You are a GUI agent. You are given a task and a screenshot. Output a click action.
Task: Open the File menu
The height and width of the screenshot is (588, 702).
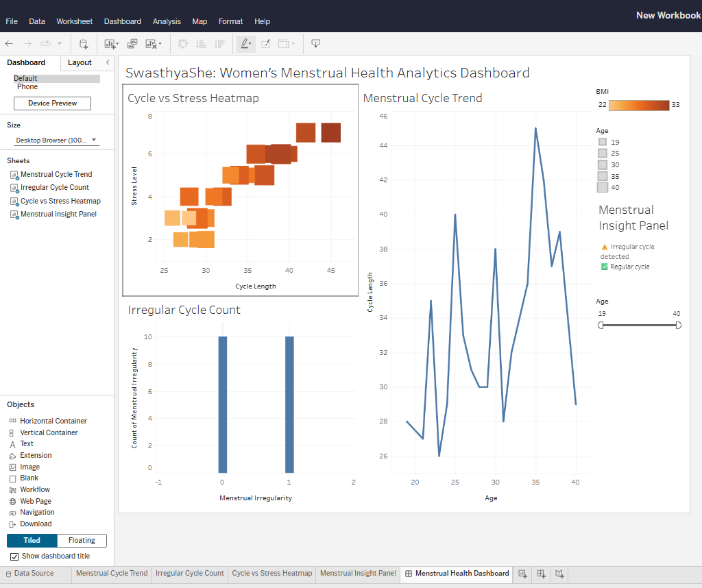12,21
